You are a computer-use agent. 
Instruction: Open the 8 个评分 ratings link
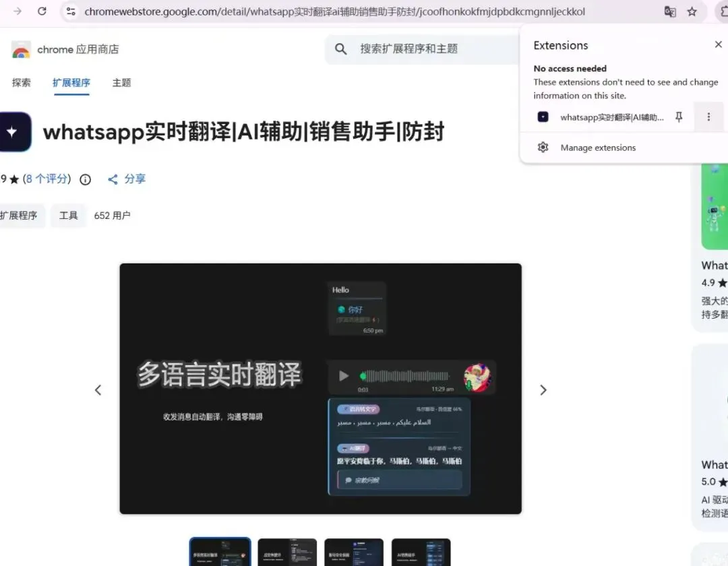47,179
